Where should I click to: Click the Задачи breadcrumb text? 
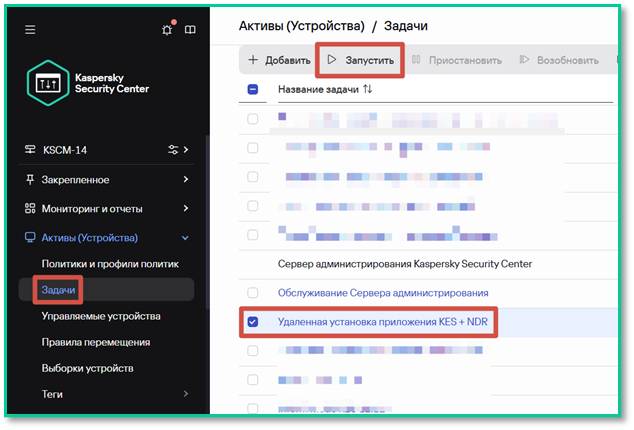[406, 26]
